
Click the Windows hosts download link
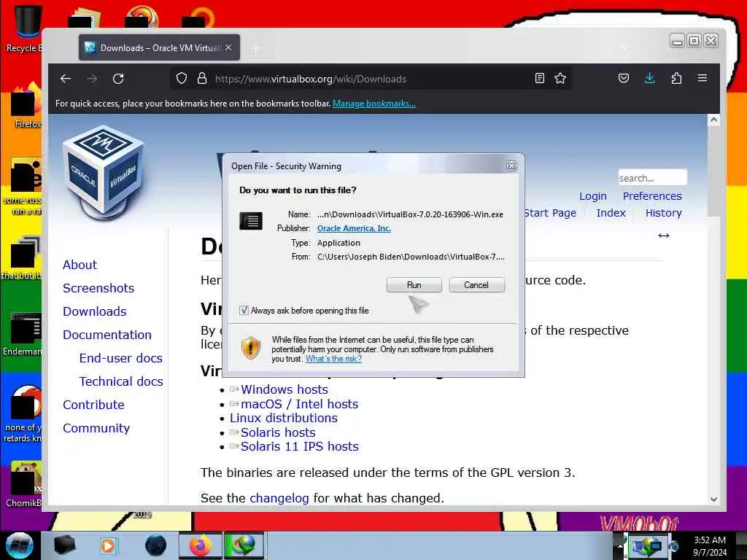pyautogui.click(x=285, y=389)
